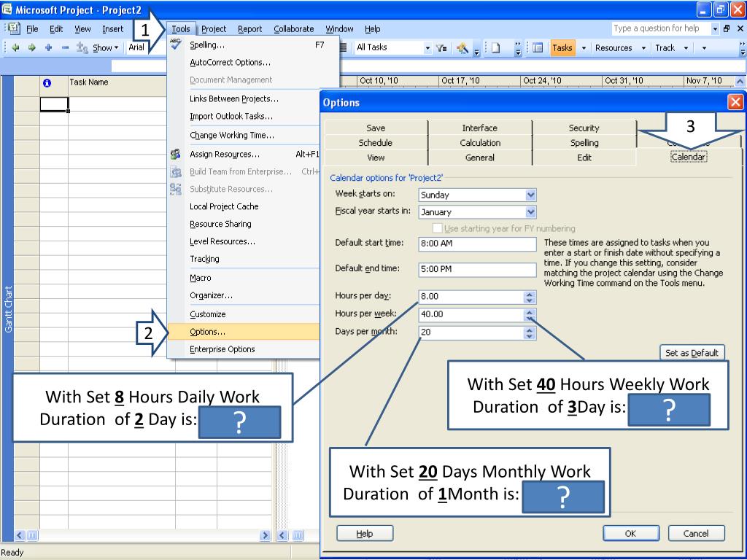The width and height of the screenshot is (747, 560).
Task: Click the Resources guide button
Action: 614,47
